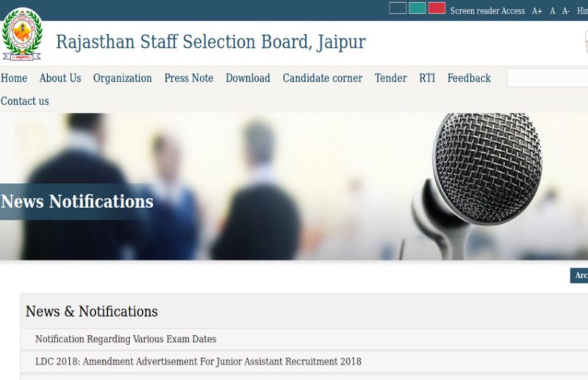
Task: Expand the Candidate corner menu
Action: [323, 78]
